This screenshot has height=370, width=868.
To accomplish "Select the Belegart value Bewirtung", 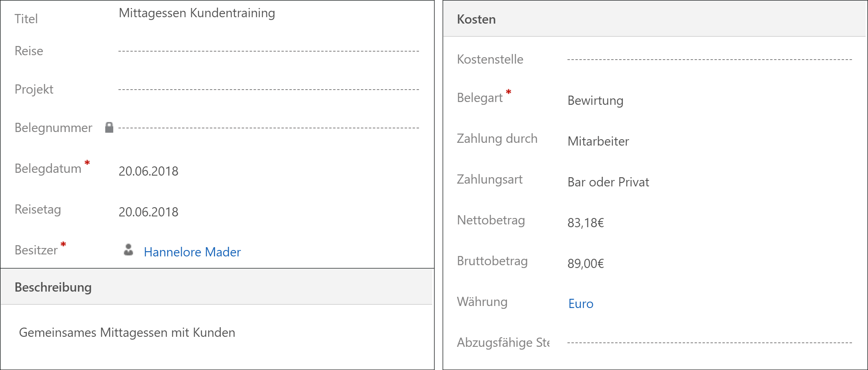I will coord(595,100).
